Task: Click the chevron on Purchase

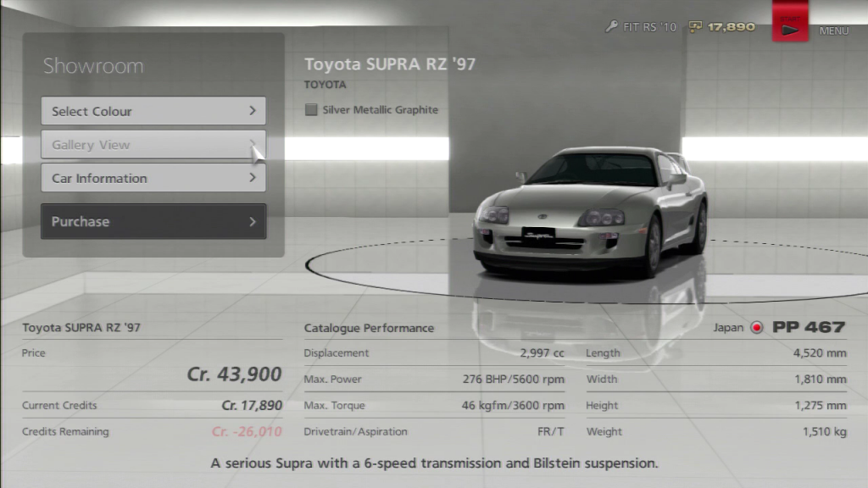Action: tap(253, 222)
